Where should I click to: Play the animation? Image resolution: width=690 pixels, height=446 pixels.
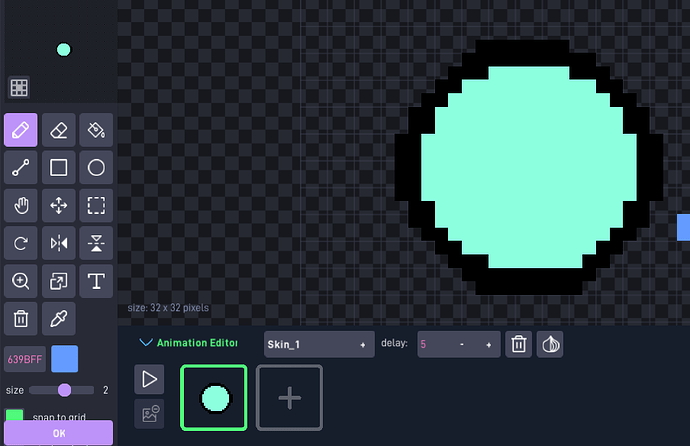pos(149,379)
